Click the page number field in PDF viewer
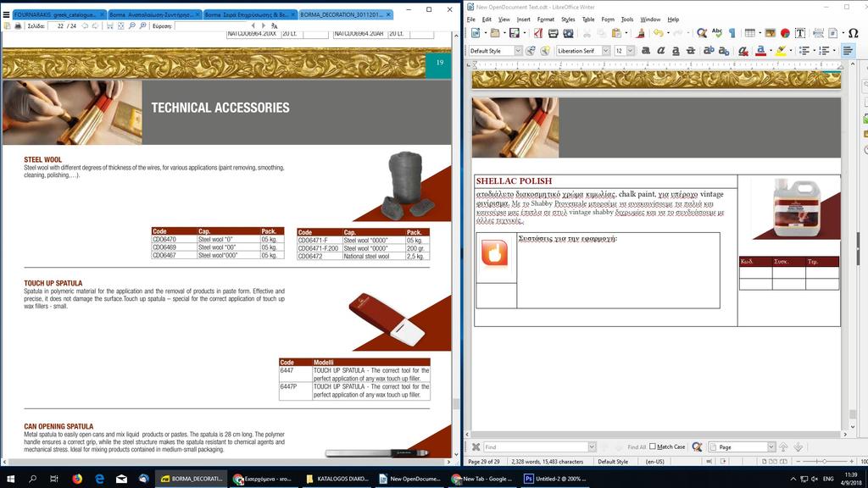Image resolution: width=868 pixels, height=488 pixels. coord(57,26)
